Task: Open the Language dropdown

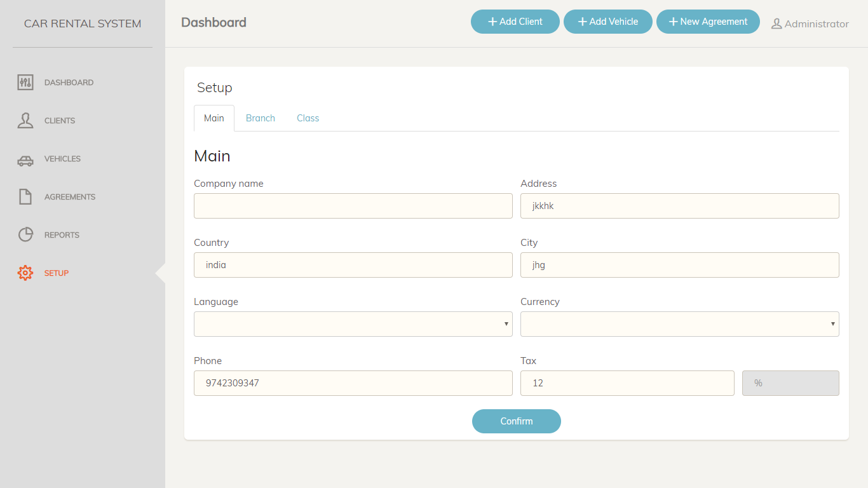Action: point(353,324)
